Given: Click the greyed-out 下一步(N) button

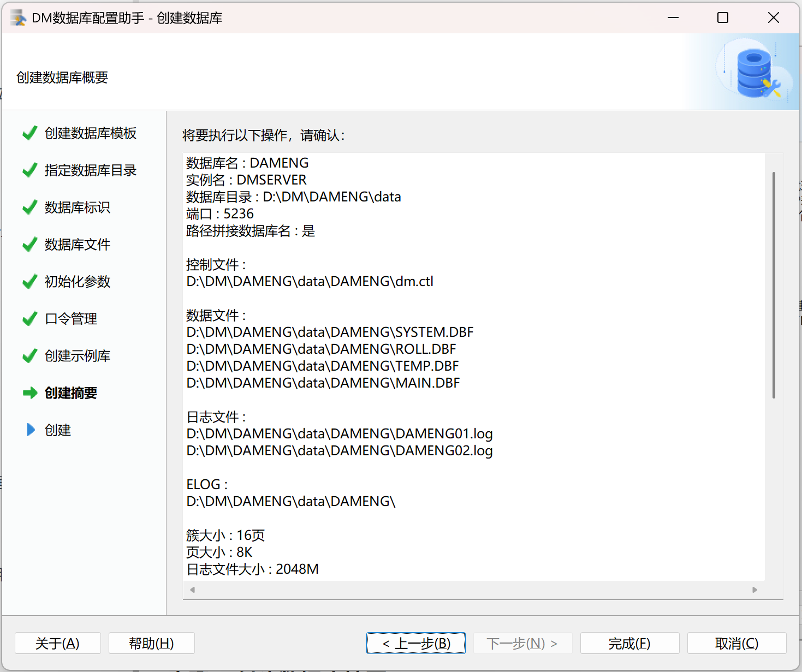Looking at the screenshot, I should 523,643.
